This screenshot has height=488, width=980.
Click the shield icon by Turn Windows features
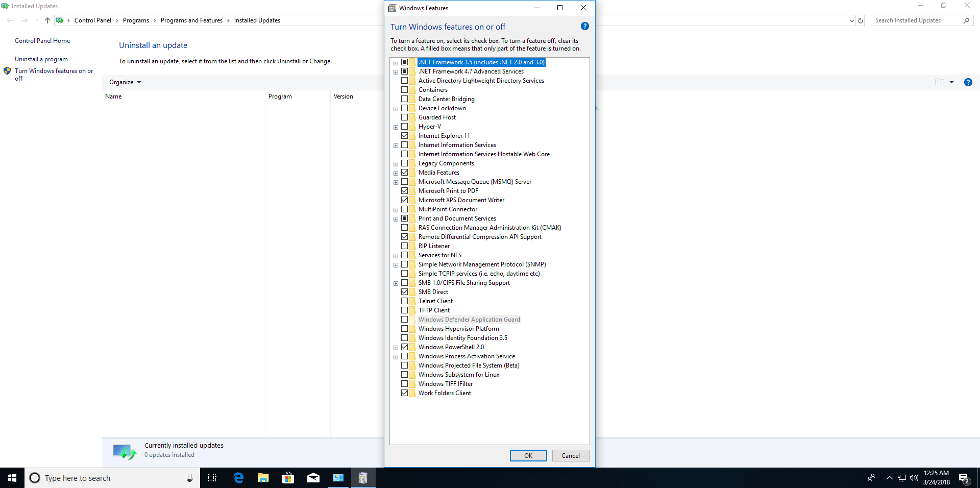(x=7, y=71)
